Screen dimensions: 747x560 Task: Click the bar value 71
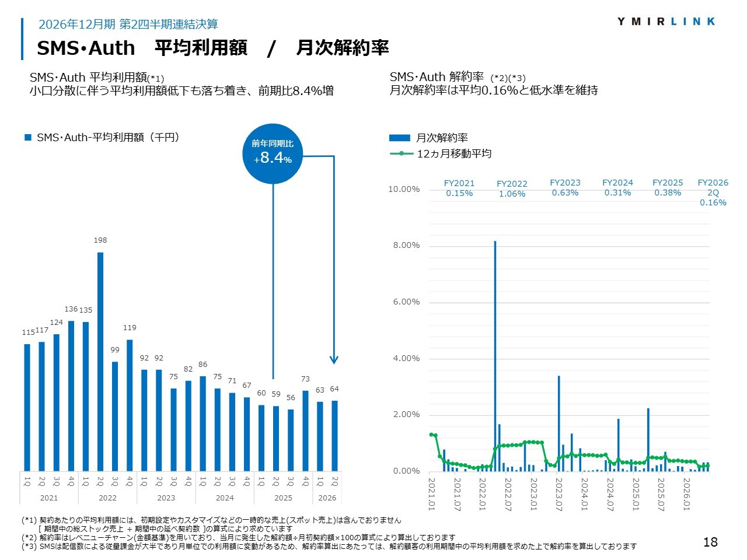click(232, 381)
